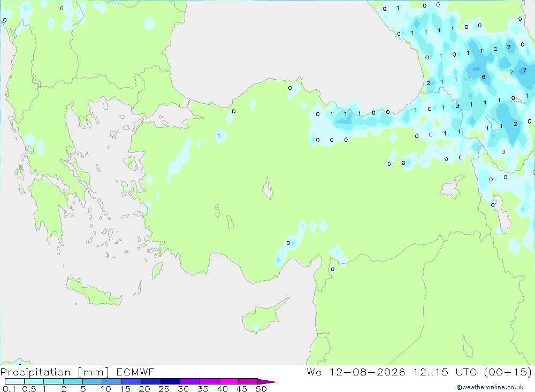This screenshot has width=535, height=392.
Task: Click legend label '50'
Action: coord(261,389)
